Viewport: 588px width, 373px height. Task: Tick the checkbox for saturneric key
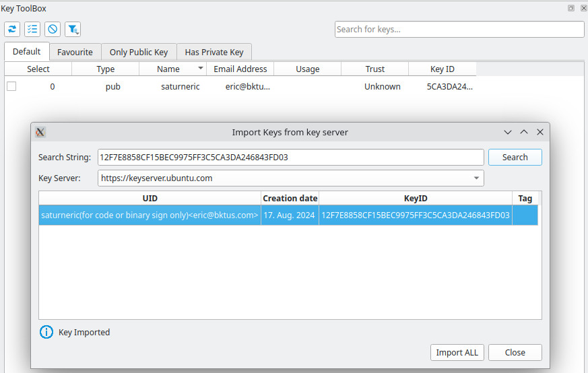click(x=11, y=86)
